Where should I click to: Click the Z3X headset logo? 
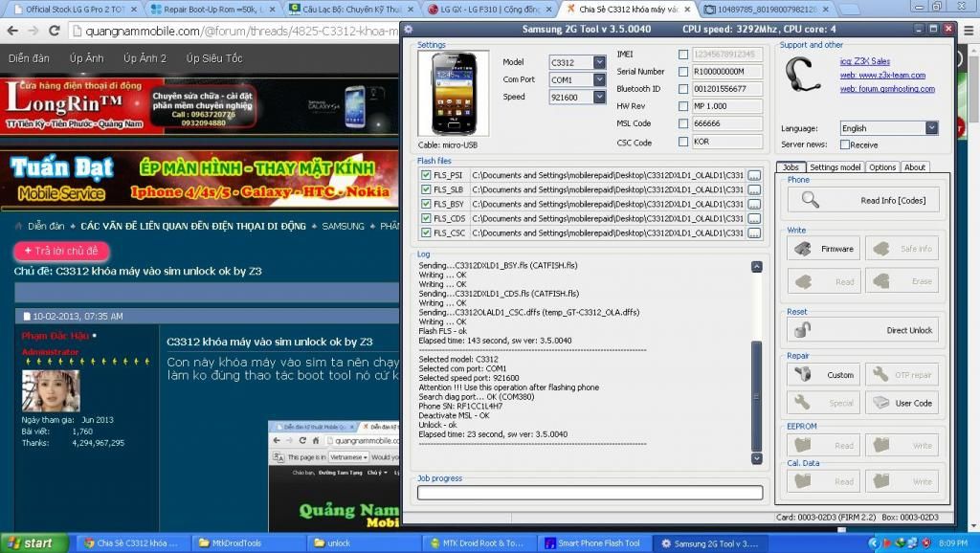click(x=803, y=75)
